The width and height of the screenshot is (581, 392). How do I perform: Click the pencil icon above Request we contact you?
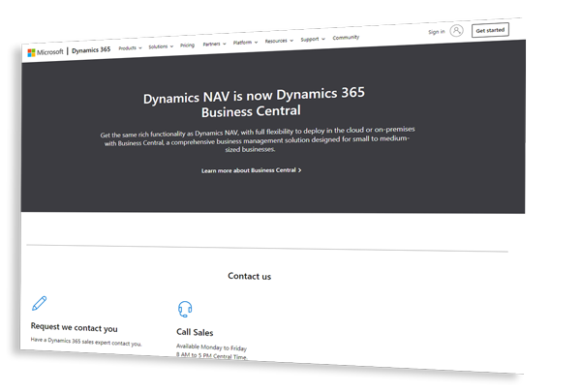tap(39, 304)
